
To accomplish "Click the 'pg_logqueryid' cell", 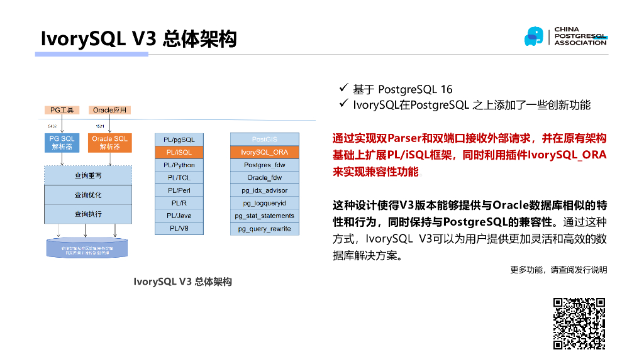I will coord(265,203).
